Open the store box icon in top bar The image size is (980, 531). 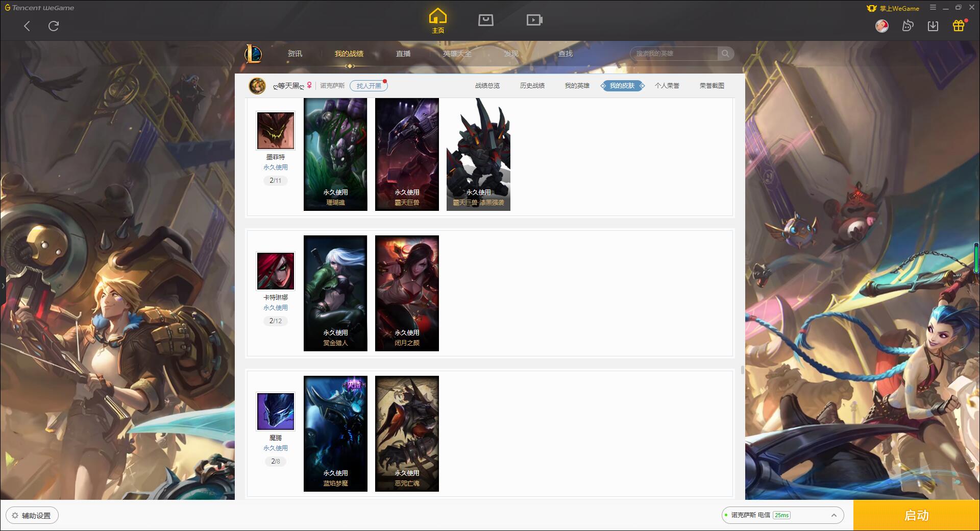(485, 20)
